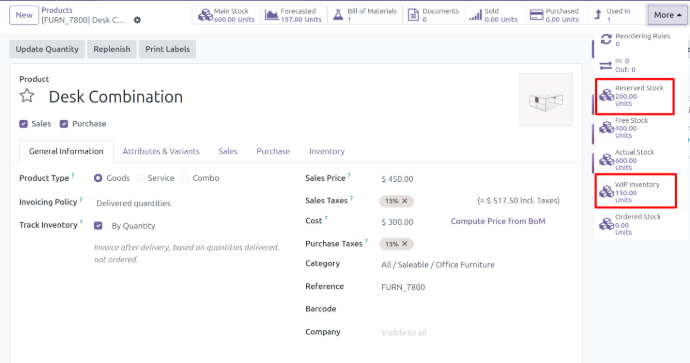Viewport: 690px width, 363px height.
Task: Open Bill of Materials flask icon
Action: pyautogui.click(x=338, y=15)
